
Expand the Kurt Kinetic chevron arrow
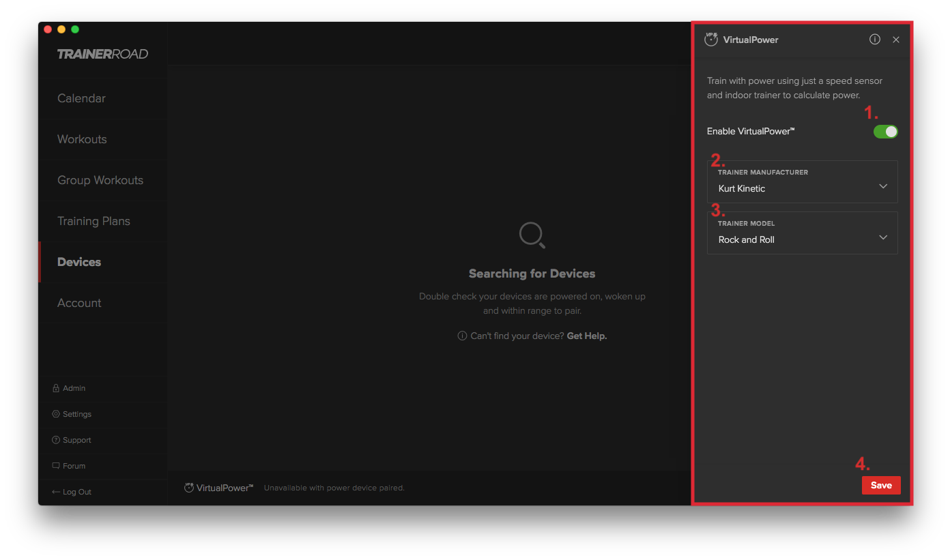[x=883, y=186]
